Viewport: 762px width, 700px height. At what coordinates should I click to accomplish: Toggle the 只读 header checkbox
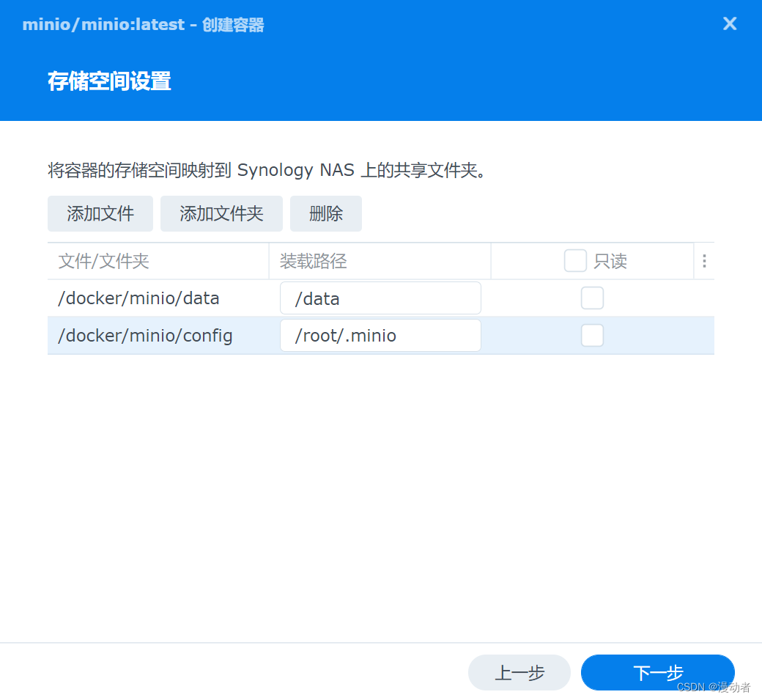(x=575, y=260)
